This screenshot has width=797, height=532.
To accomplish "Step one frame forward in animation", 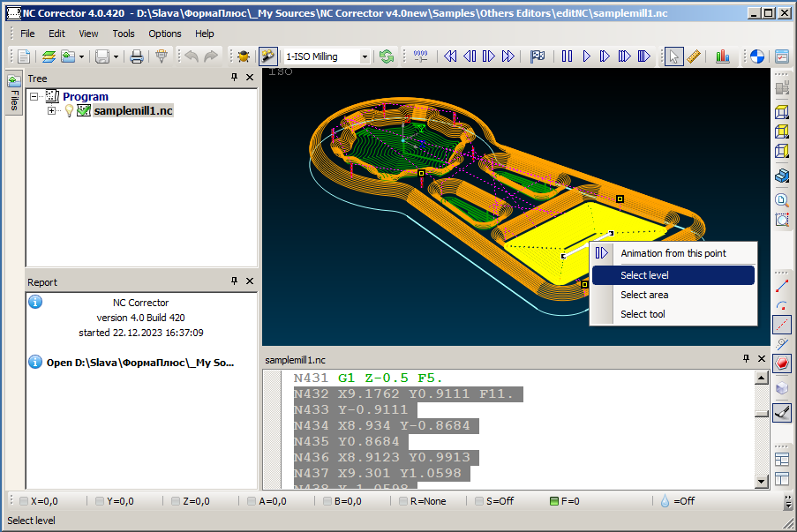I will click(x=488, y=56).
